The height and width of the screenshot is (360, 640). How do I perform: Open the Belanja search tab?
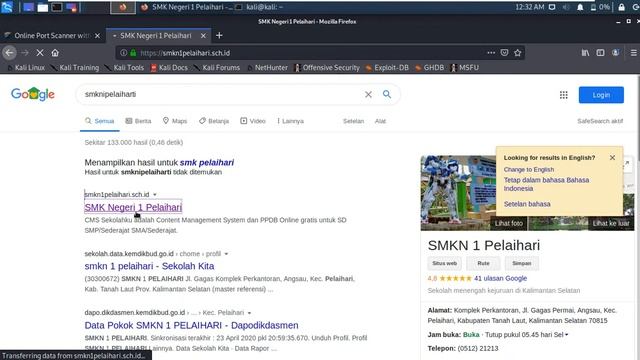click(214, 121)
